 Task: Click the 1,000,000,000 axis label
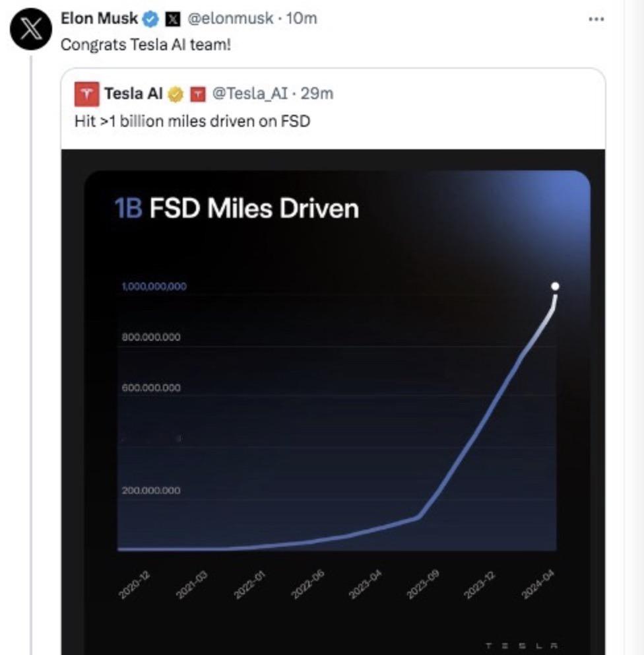tap(154, 286)
